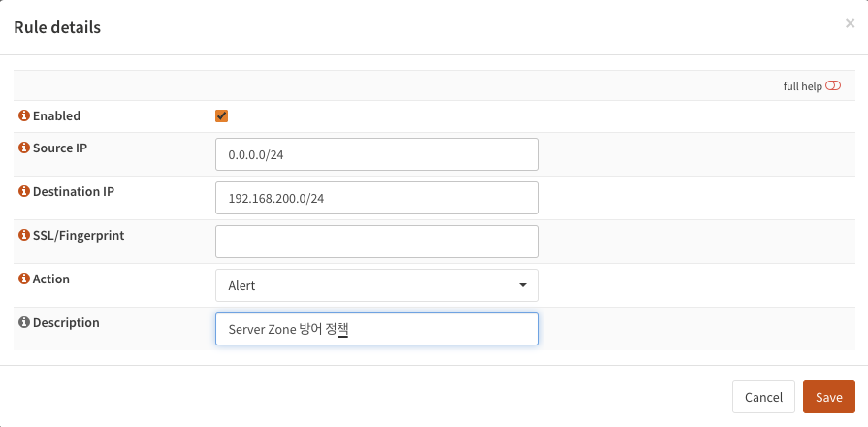Click the Description text field

377,329
